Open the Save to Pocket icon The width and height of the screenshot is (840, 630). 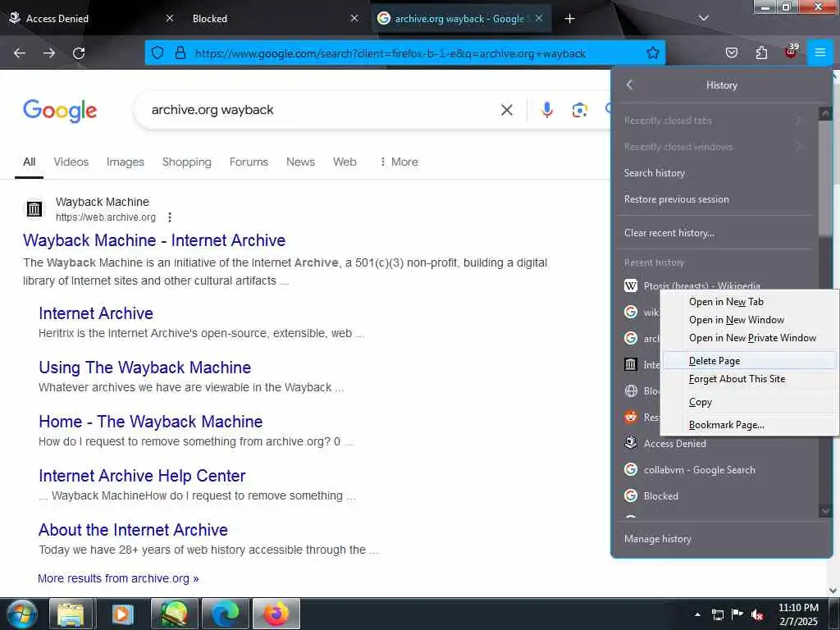[x=731, y=53]
